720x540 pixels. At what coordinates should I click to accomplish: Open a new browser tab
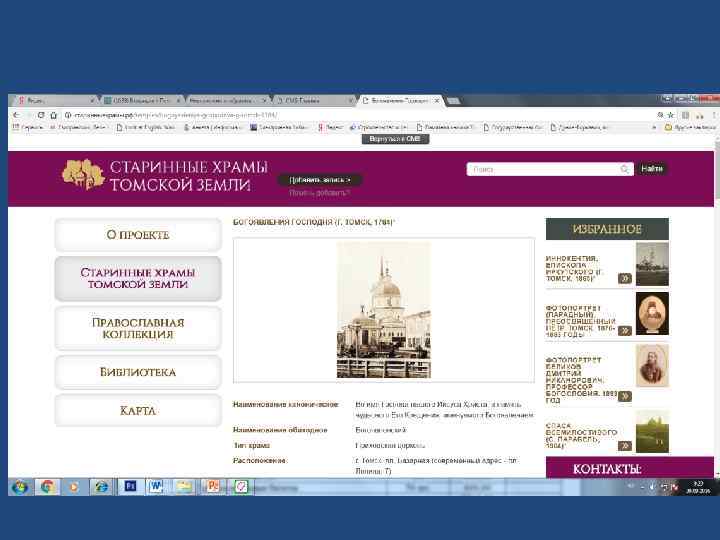coord(454,101)
